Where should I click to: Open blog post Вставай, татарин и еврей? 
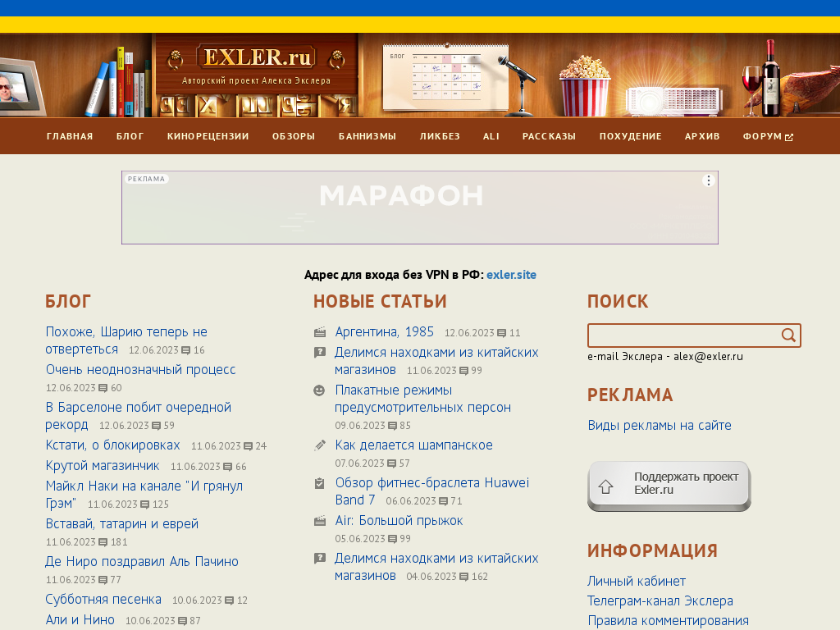tap(122, 524)
